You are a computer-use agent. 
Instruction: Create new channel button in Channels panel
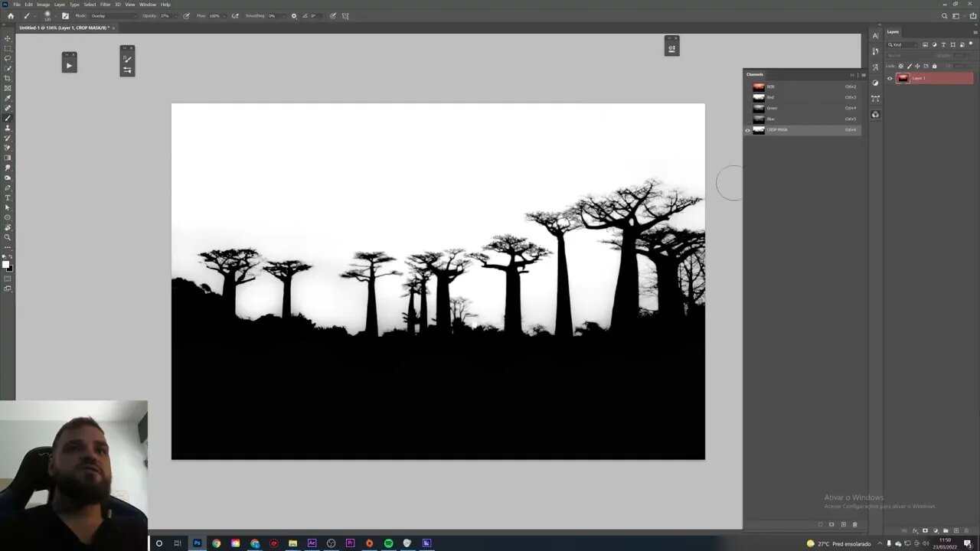coord(844,524)
